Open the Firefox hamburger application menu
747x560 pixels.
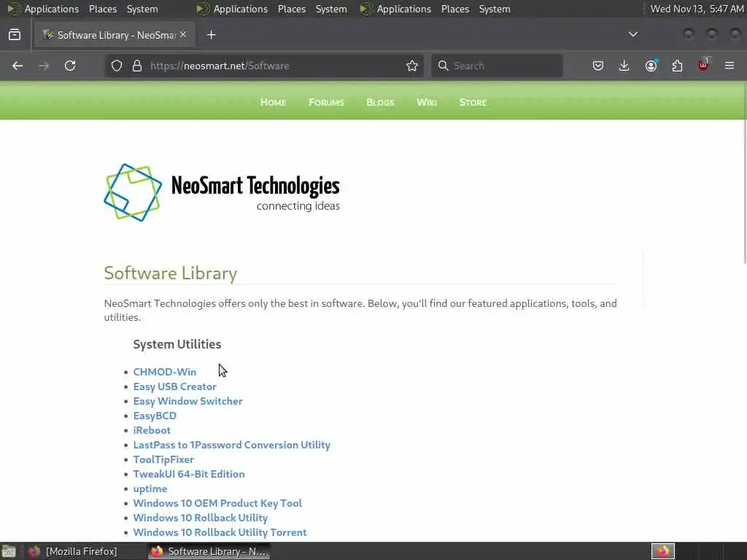coord(729,66)
